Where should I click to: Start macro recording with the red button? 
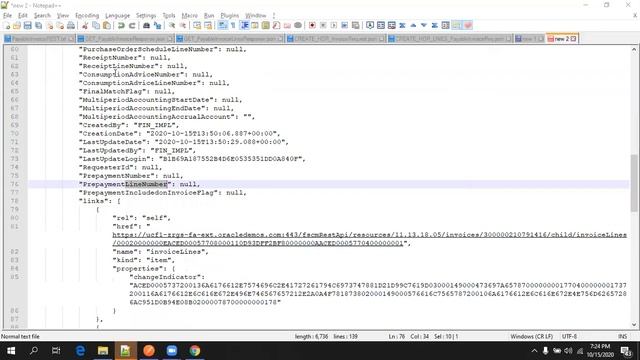coord(312,25)
